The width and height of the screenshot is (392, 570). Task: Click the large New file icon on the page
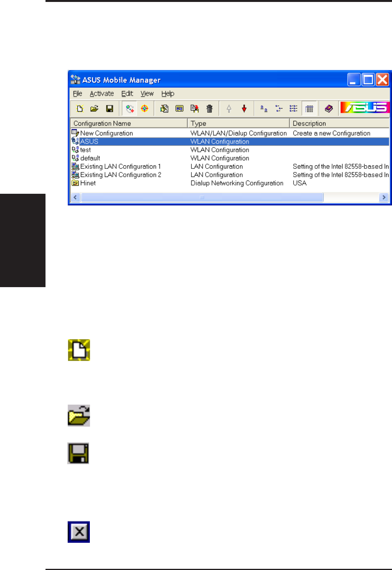79,350
